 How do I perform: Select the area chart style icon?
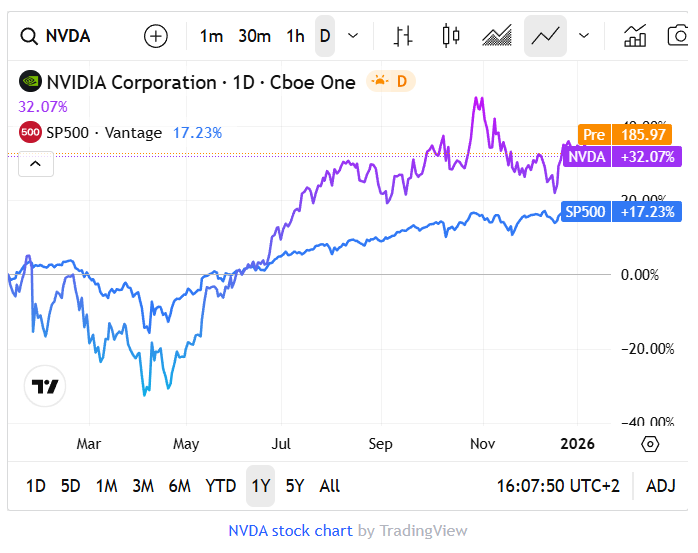[x=497, y=36]
